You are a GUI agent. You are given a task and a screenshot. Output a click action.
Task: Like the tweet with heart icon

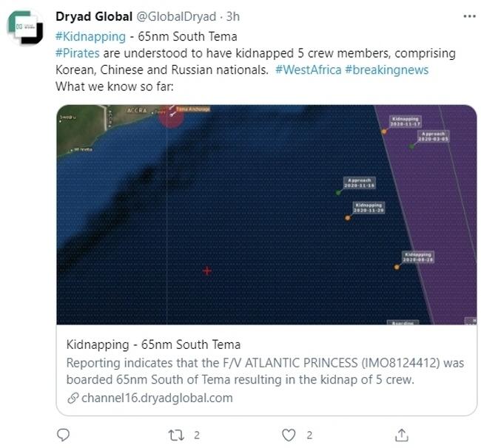(x=289, y=435)
